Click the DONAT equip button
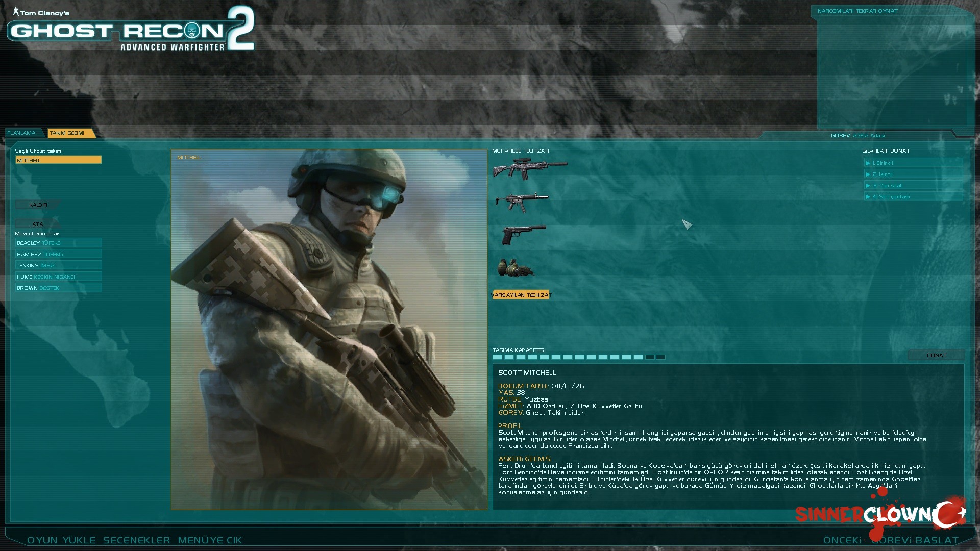 936,355
